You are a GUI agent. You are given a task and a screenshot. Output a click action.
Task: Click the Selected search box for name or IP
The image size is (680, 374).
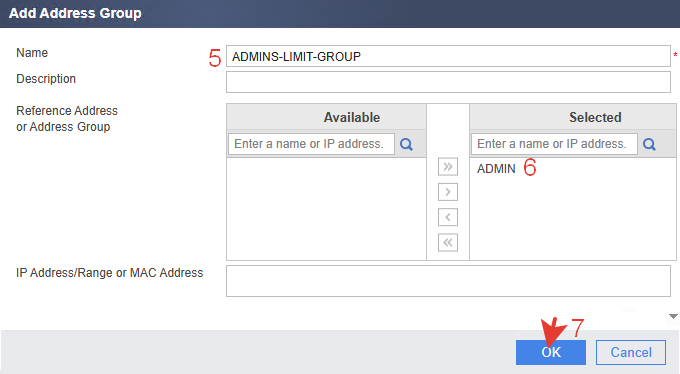(554, 144)
